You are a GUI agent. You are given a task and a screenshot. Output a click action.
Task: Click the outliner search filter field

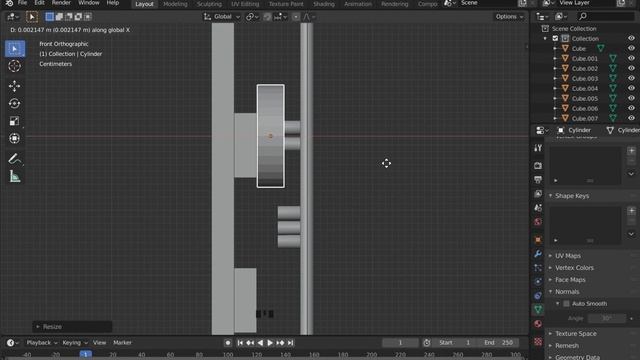click(x=606, y=16)
